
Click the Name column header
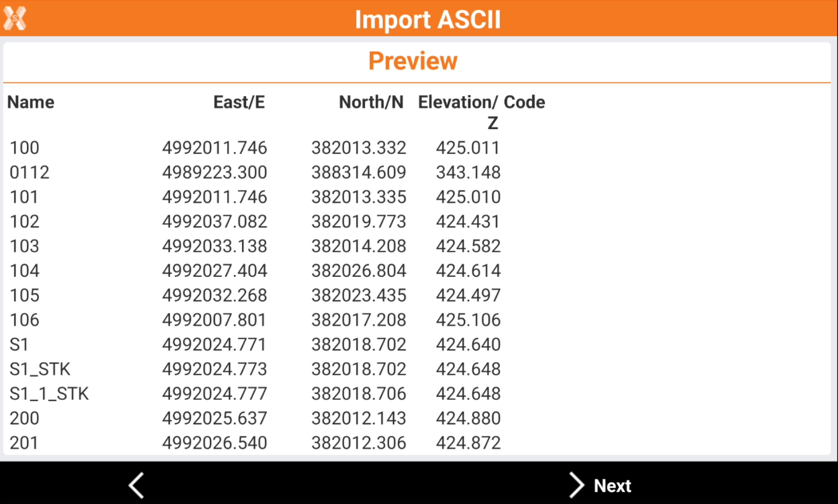(x=31, y=103)
